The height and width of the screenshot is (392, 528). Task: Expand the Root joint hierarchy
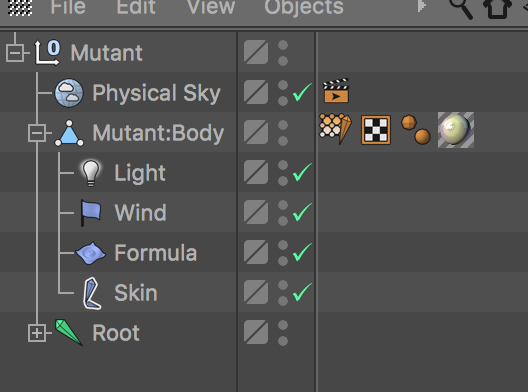point(37,333)
